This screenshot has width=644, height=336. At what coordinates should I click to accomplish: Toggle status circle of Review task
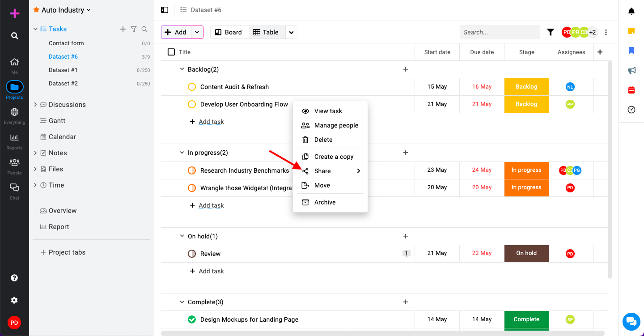192,254
